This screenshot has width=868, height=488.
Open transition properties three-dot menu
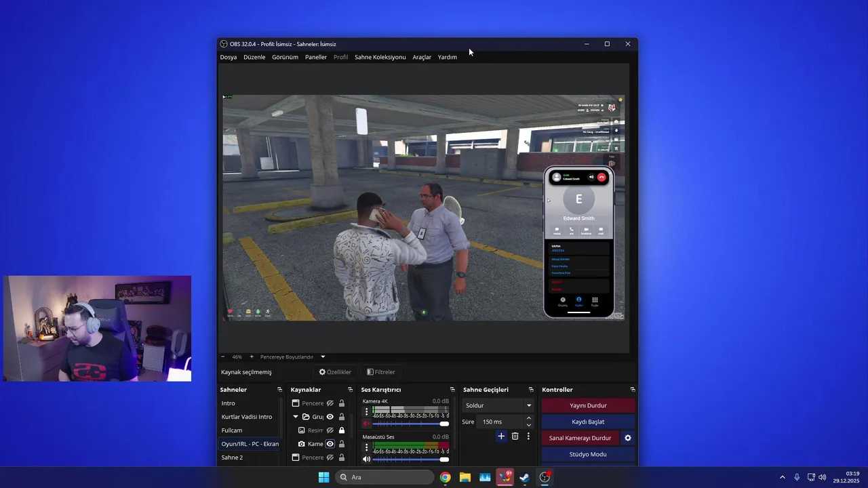528,436
